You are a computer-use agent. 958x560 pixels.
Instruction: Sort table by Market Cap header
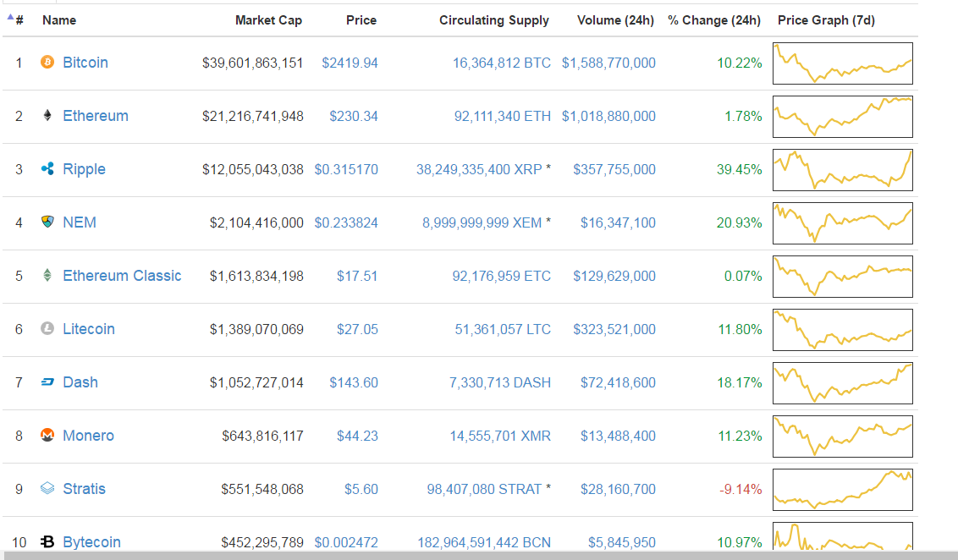pos(268,20)
